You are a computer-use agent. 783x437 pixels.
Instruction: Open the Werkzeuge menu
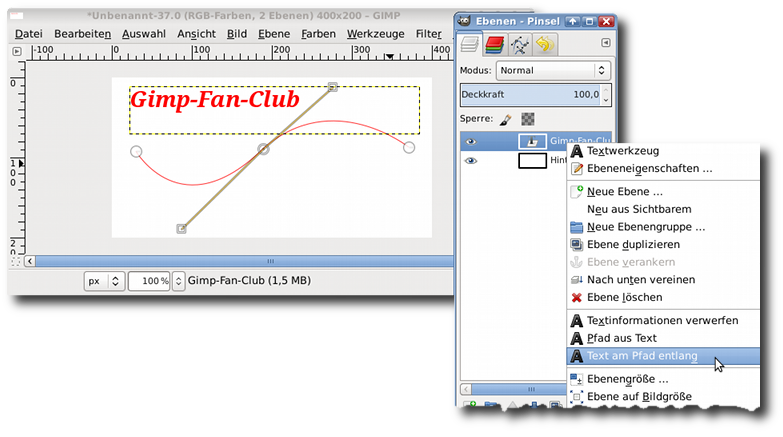pyautogui.click(x=376, y=34)
